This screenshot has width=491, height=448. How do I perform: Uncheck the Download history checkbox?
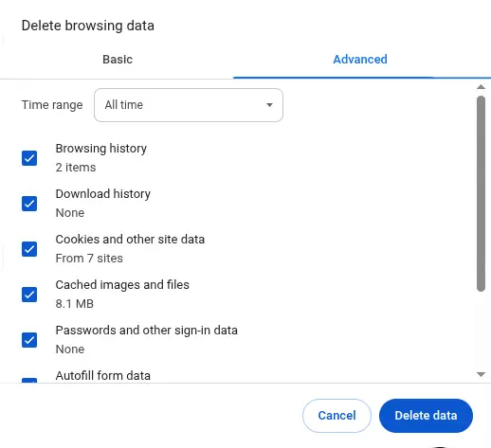pyautogui.click(x=29, y=204)
